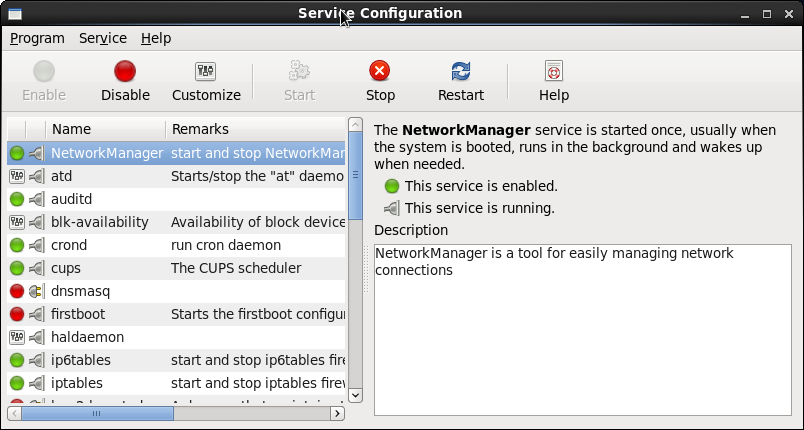
Task: Select the cups service name
Action: pos(66,269)
